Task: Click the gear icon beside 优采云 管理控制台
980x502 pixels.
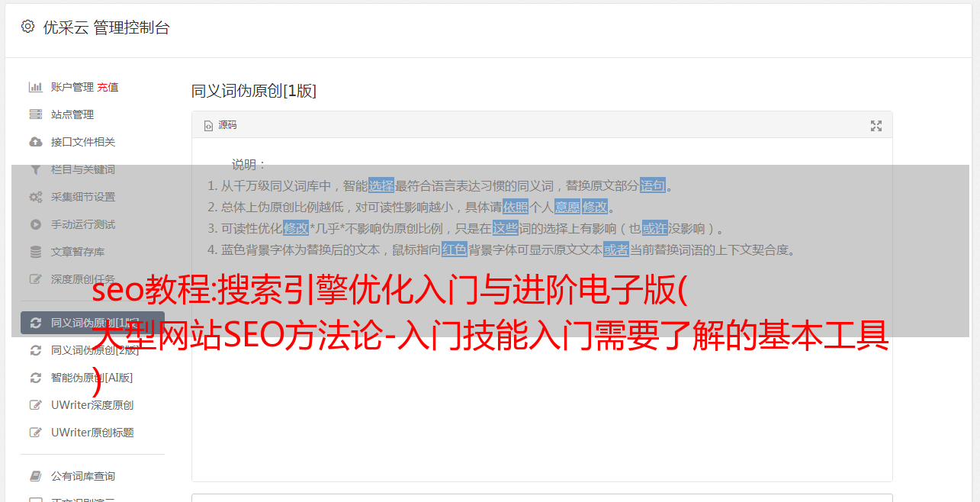Action: 28,27
